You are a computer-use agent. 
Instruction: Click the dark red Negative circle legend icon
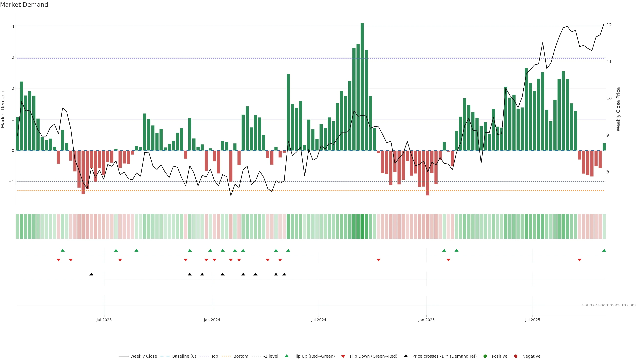[x=516, y=356]
